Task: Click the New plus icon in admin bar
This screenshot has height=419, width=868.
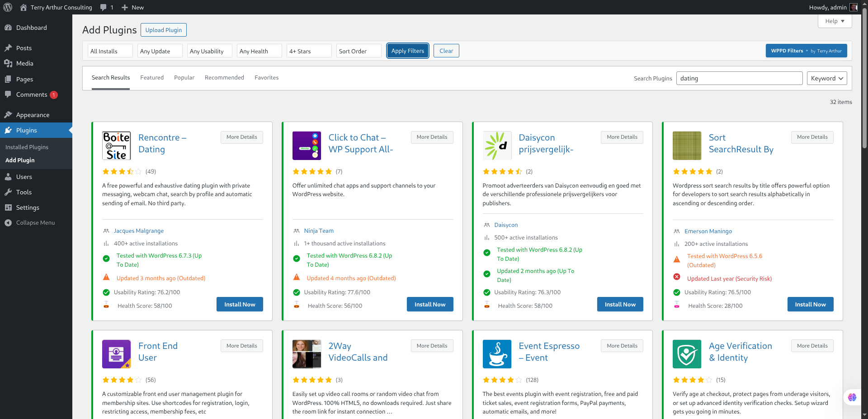Action: 125,7
